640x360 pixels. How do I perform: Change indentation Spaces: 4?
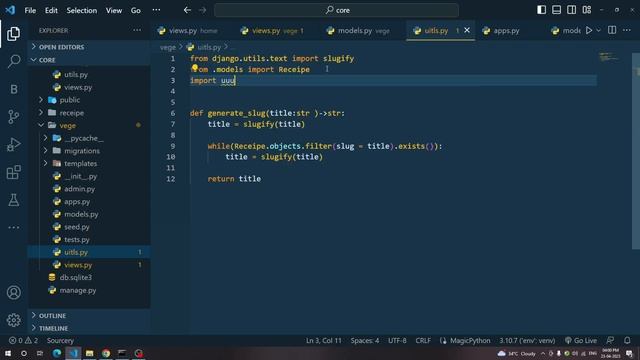point(364,340)
